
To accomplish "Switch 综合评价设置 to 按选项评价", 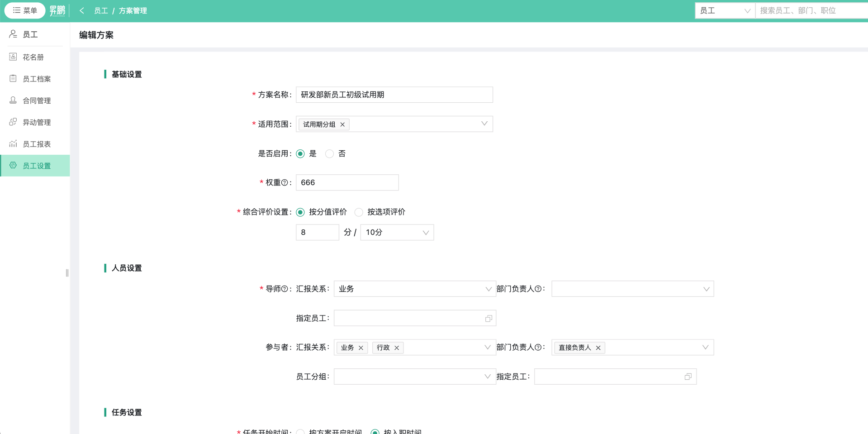I will coord(359,212).
